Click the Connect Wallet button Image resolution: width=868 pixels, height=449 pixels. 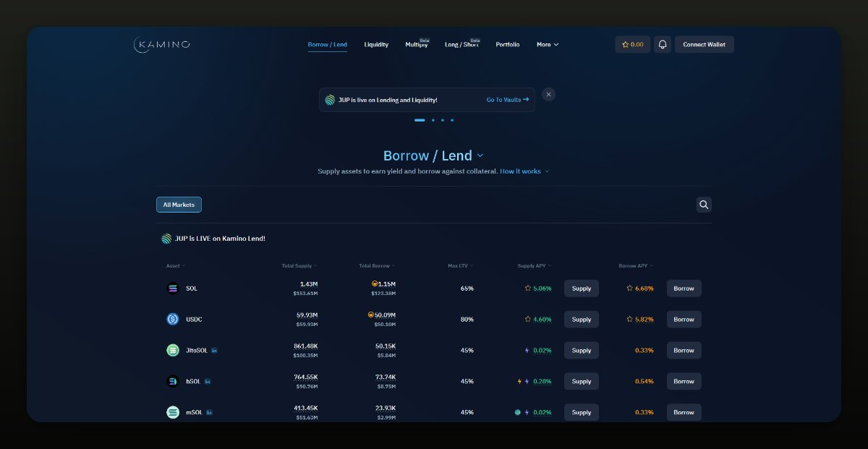click(x=705, y=45)
